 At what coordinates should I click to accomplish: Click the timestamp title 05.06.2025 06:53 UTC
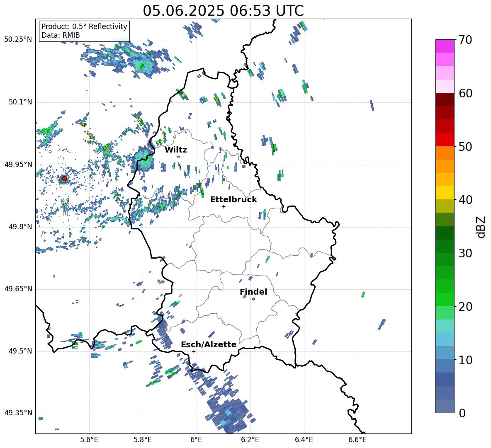(x=223, y=11)
